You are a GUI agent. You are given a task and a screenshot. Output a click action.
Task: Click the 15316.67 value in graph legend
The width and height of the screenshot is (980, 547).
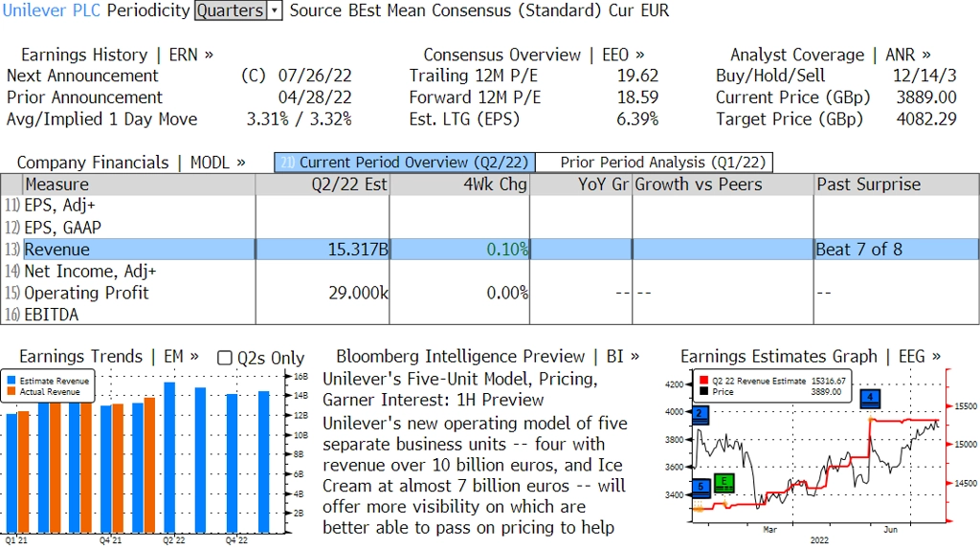[828, 381]
